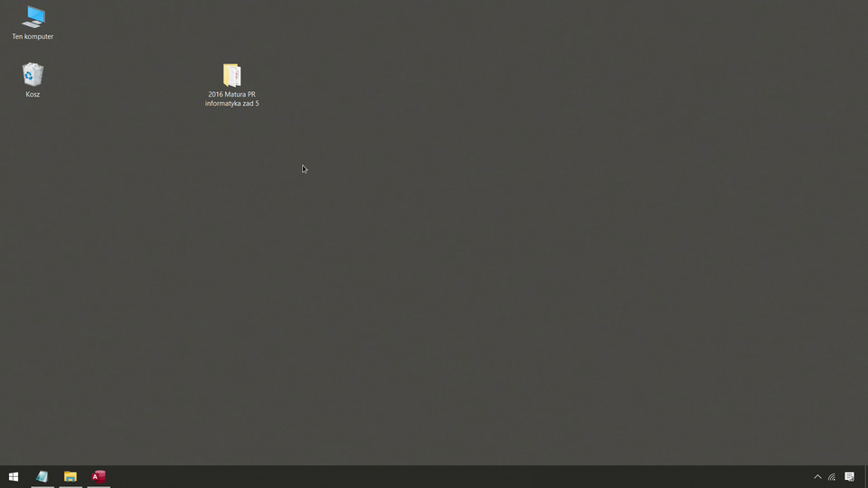Click empty desktop background to deselect

point(542,271)
